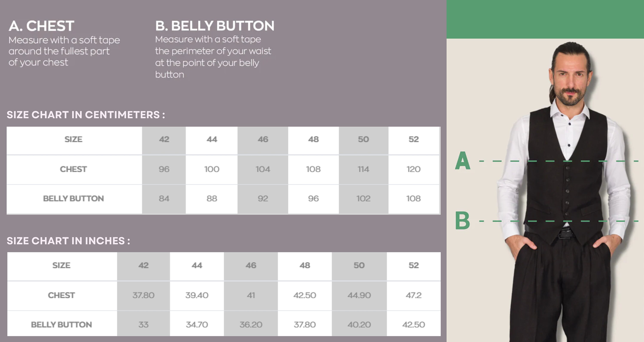The height and width of the screenshot is (342, 644).
Task: Select size 46 in inches chart header
Action: pos(251,265)
